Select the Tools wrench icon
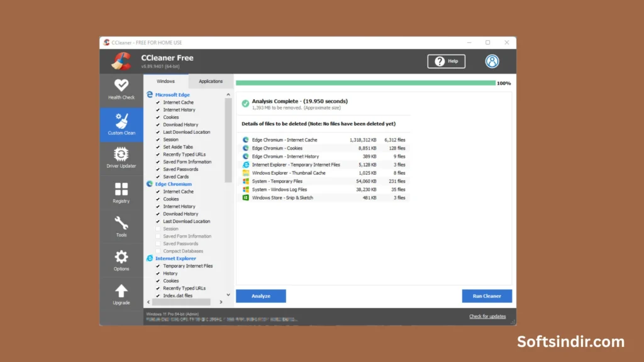Viewport: 644px width, 362px height. pyautogui.click(x=121, y=226)
